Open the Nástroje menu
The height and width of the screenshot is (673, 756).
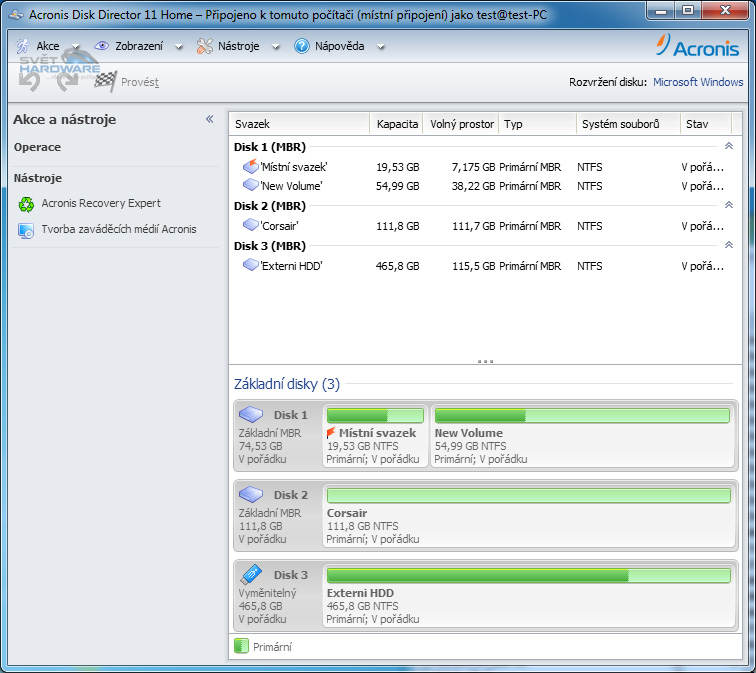coord(239,46)
